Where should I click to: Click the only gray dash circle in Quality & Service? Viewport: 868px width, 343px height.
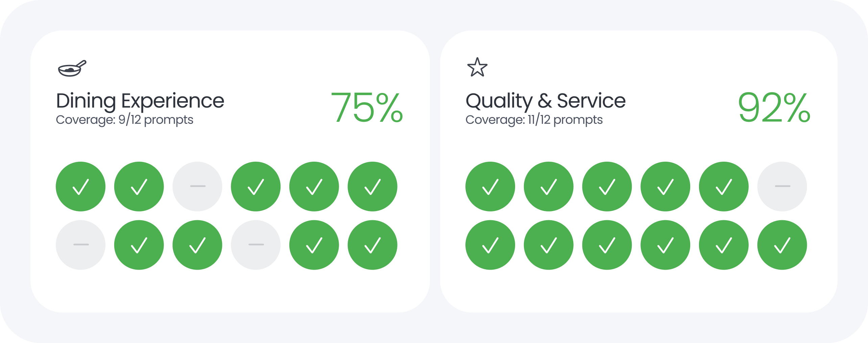coord(782,186)
